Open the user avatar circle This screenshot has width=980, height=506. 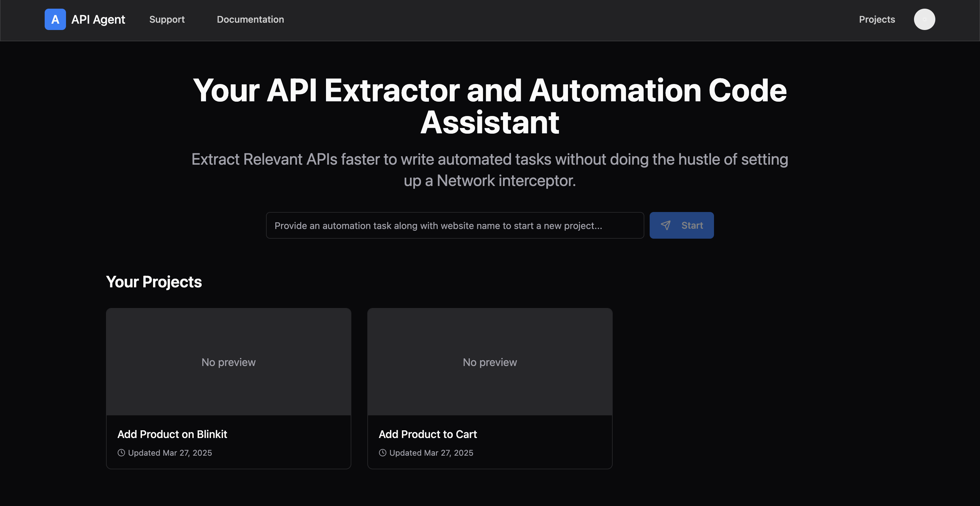924,19
